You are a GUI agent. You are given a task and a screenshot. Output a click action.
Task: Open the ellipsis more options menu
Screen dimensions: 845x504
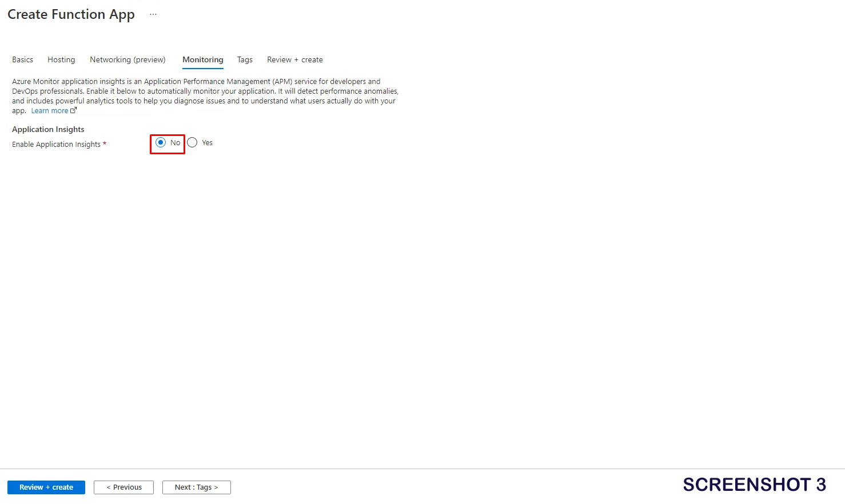pyautogui.click(x=153, y=14)
